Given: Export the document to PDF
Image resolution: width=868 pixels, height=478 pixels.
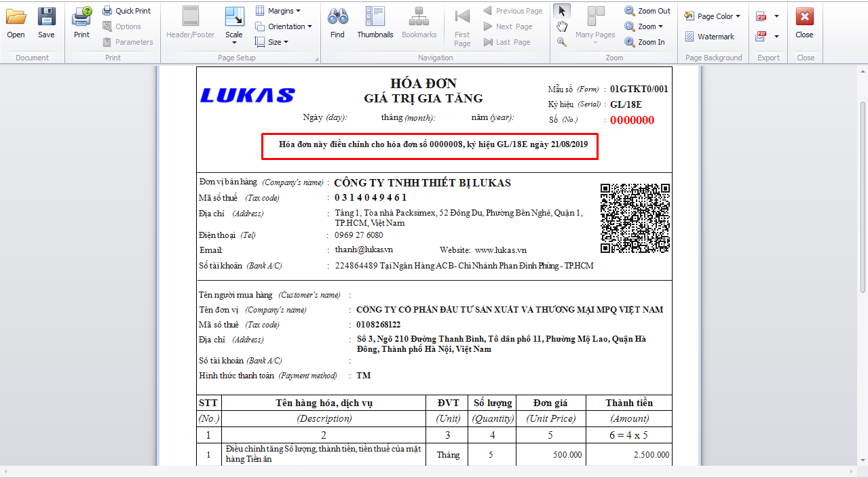Looking at the screenshot, I should pyautogui.click(x=761, y=16).
